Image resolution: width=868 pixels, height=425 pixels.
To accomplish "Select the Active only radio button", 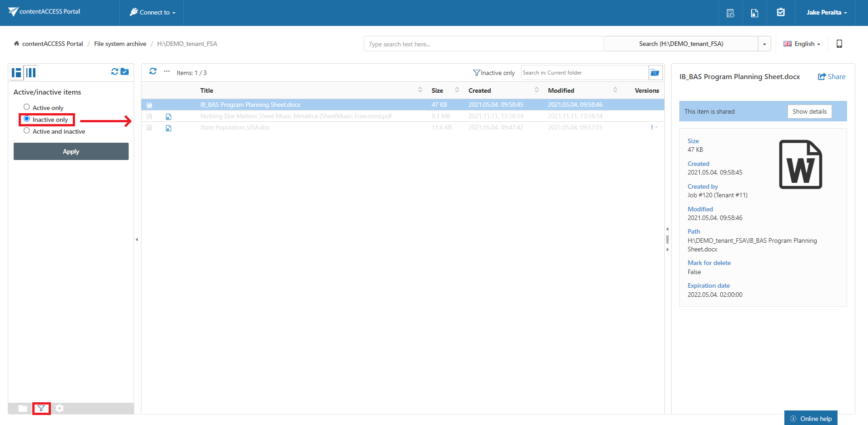I will [27, 107].
